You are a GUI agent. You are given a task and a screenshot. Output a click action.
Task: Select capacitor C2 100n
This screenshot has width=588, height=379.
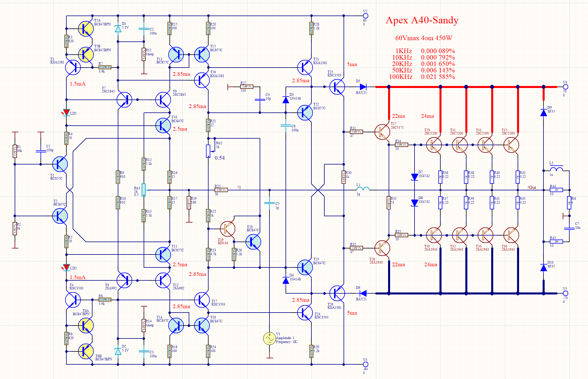144,29
